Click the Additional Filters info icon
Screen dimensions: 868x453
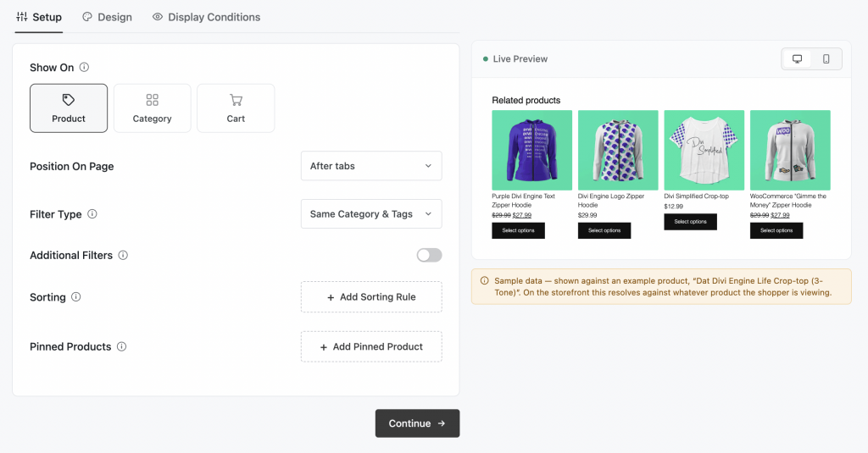[123, 255]
